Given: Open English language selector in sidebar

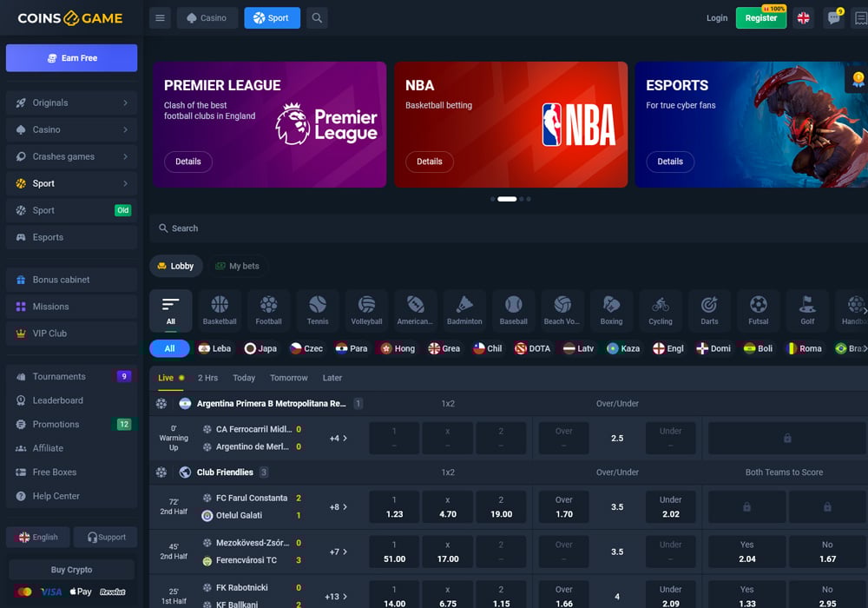Looking at the screenshot, I should pos(38,537).
